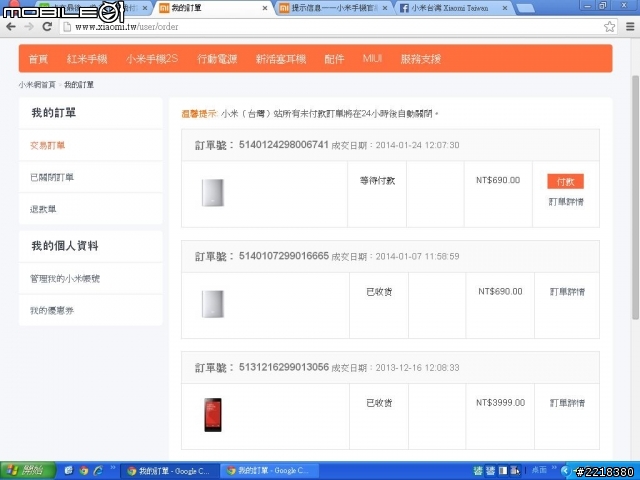This screenshot has height=480, width=640.
Task: Click the 等待付款 status text
Action: click(378, 180)
